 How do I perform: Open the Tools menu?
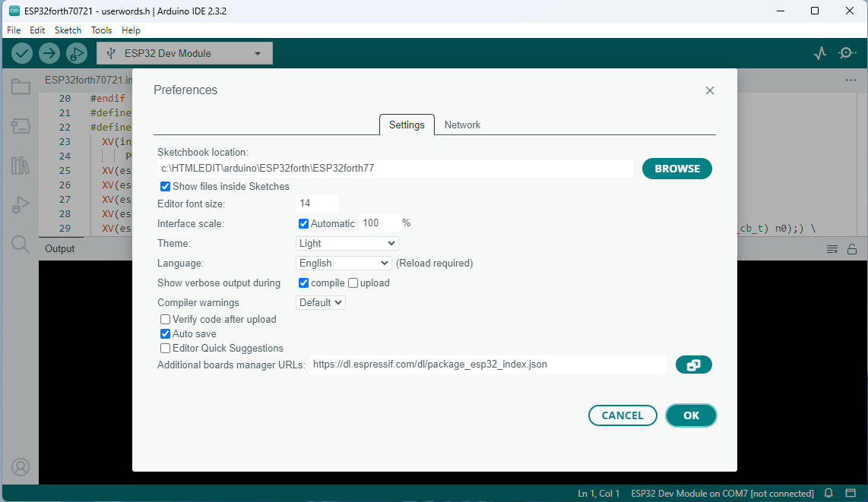coord(101,30)
